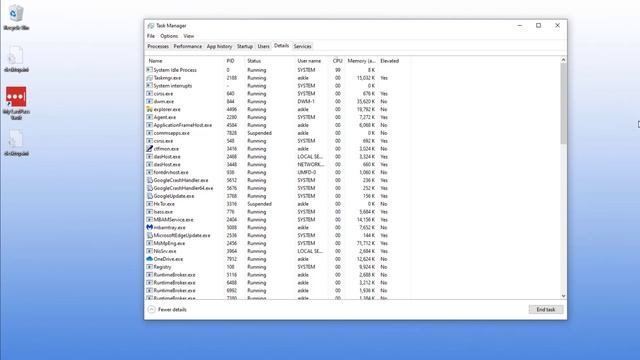Click the lsass.exe process icon
Image resolution: width=640 pixels, height=360 pixels.
click(x=149, y=212)
